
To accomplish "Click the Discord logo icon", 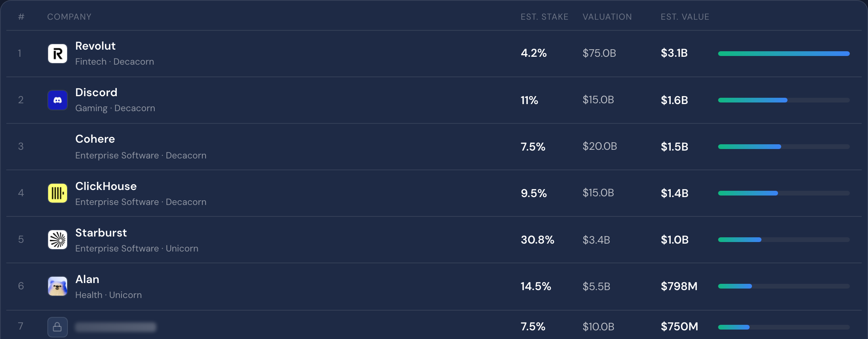I will (x=58, y=100).
